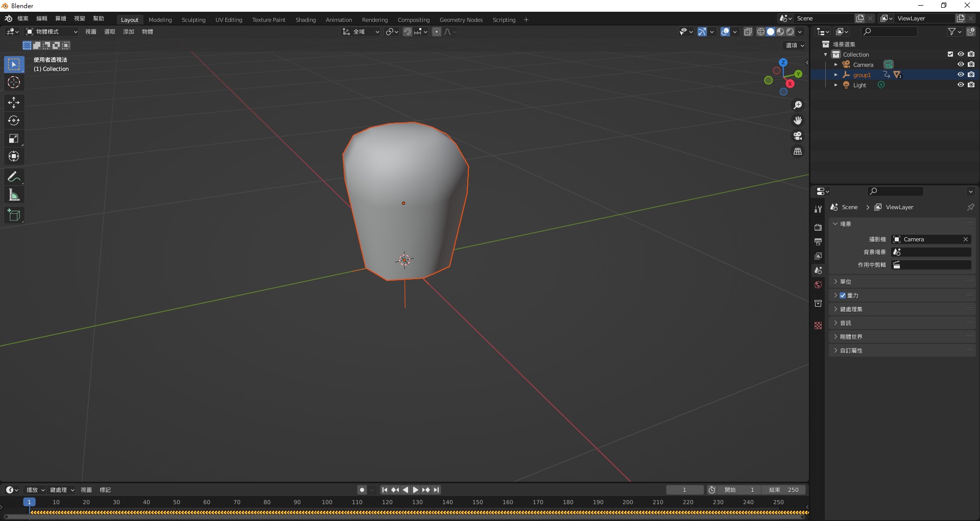Click the current frame number field
This screenshot has width=980, height=521.
pos(684,490)
